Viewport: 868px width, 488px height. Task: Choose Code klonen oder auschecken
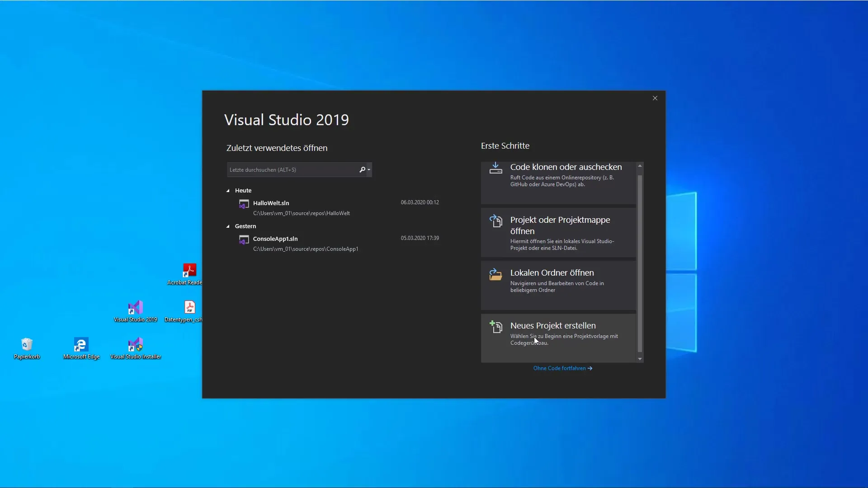tap(558, 183)
